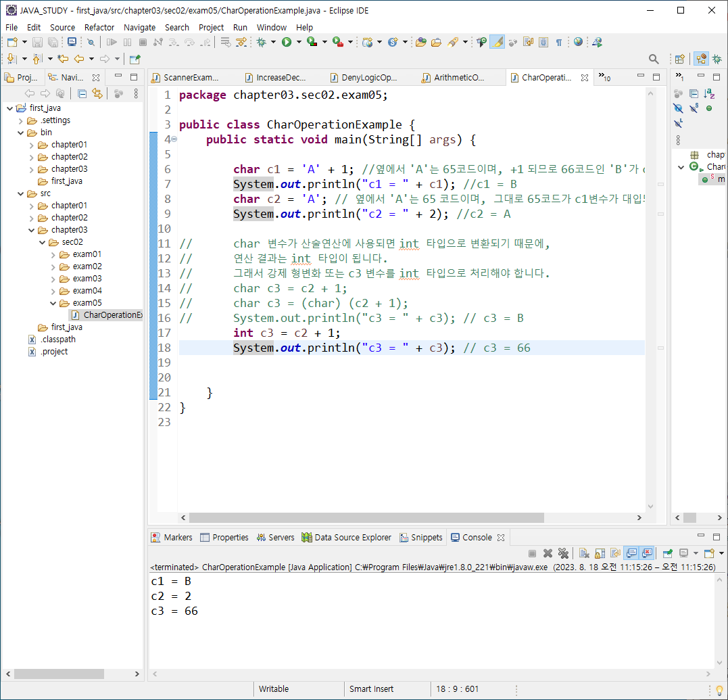Click the Open Type icon
This screenshot has width=728, height=700.
[421, 42]
